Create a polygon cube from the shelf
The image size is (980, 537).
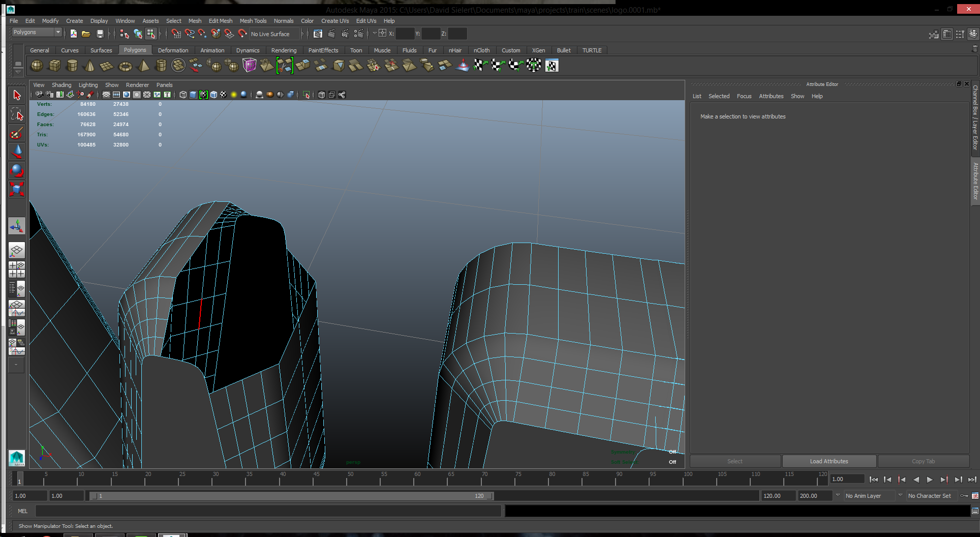point(55,66)
